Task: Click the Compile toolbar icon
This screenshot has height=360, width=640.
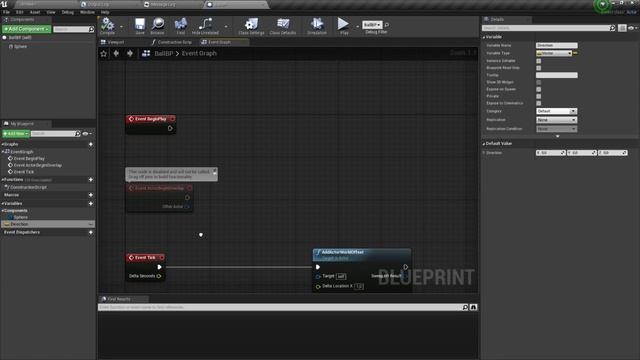Action: click(107, 25)
